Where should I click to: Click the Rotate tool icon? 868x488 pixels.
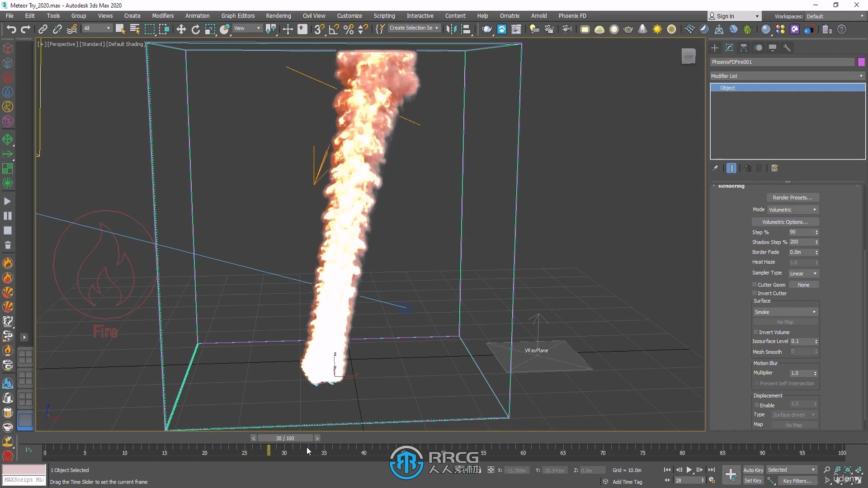[x=195, y=28]
